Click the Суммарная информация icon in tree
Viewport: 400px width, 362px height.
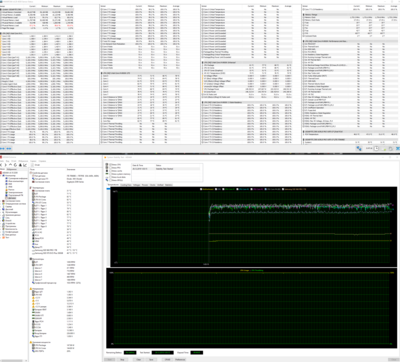click(x=6, y=178)
